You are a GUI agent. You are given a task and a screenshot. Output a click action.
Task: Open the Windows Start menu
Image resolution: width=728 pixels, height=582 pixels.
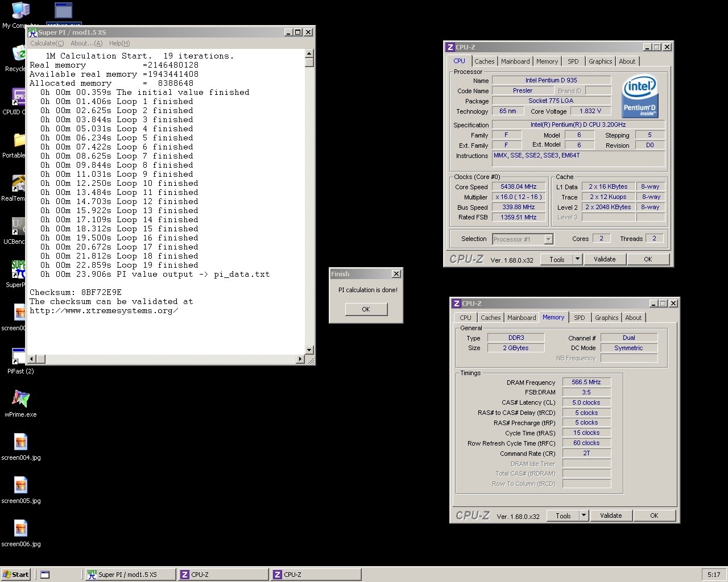point(16,575)
